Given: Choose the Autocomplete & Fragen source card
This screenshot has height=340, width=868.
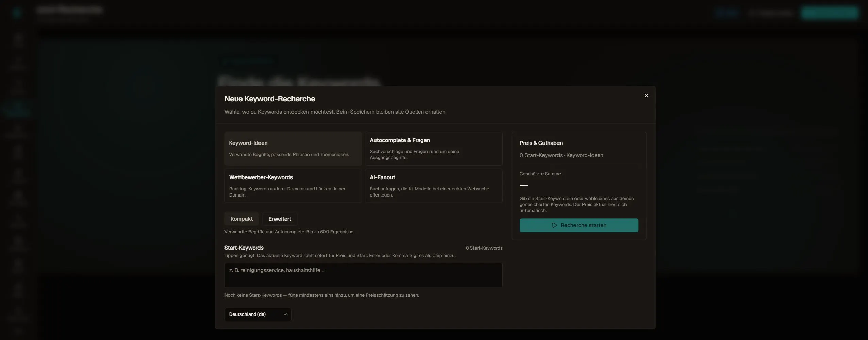Looking at the screenshot, I should click(x=434, y=149).
